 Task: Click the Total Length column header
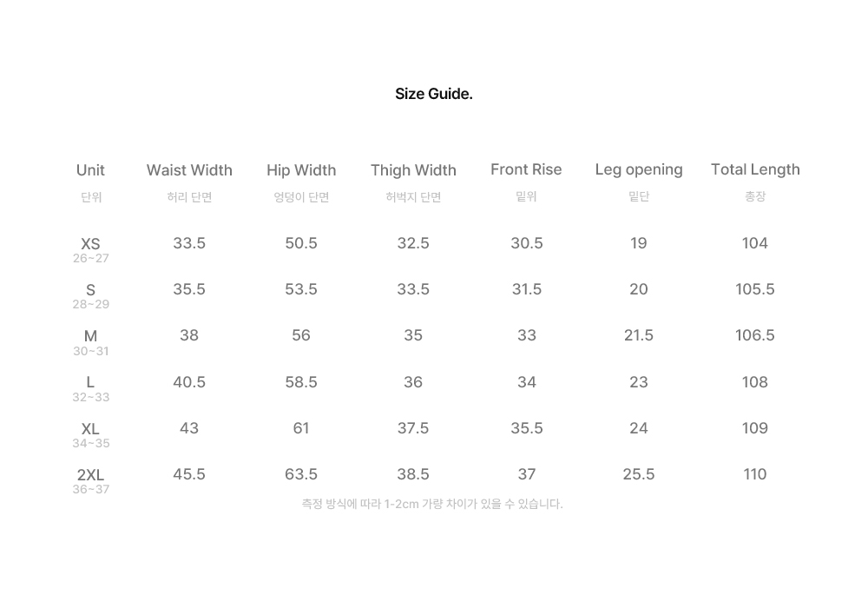click(755, 169)
